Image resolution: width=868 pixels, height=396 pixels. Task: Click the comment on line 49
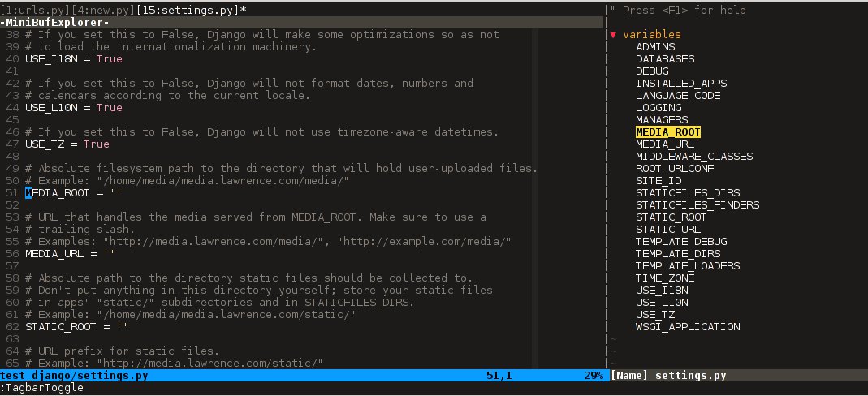pos(281,169)
